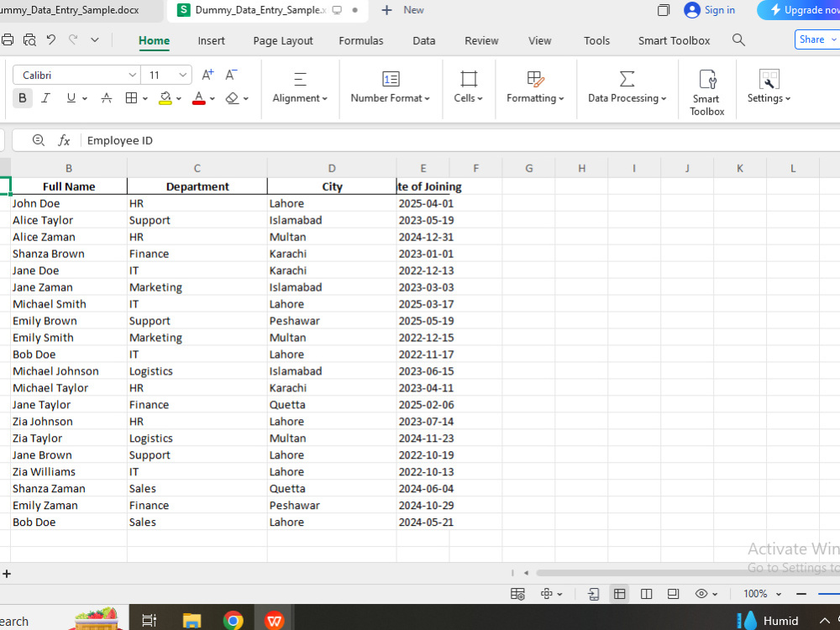Viewport: 840px width, 630px height.
Task: Click the Print icon in the quick toolbar
Action: pyautogui.click(x=8, y=39)
